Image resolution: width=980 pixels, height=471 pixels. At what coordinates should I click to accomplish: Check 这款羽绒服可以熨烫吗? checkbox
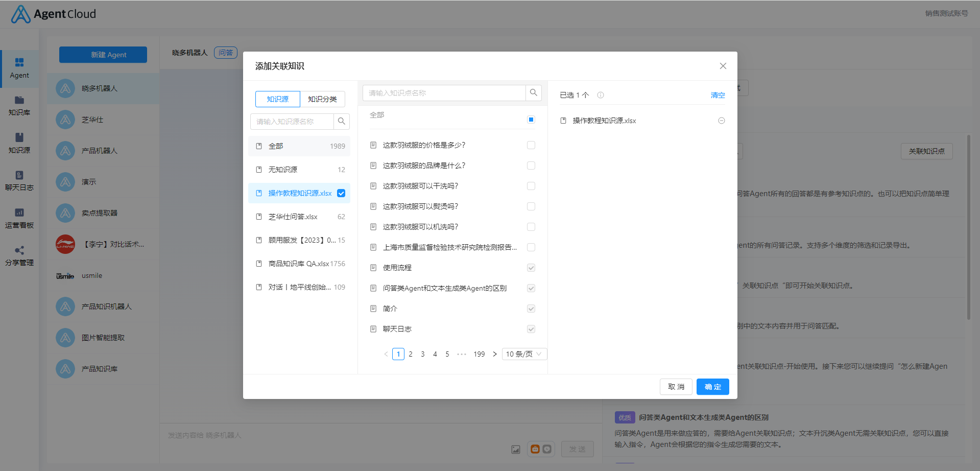(x=531, y=206)
